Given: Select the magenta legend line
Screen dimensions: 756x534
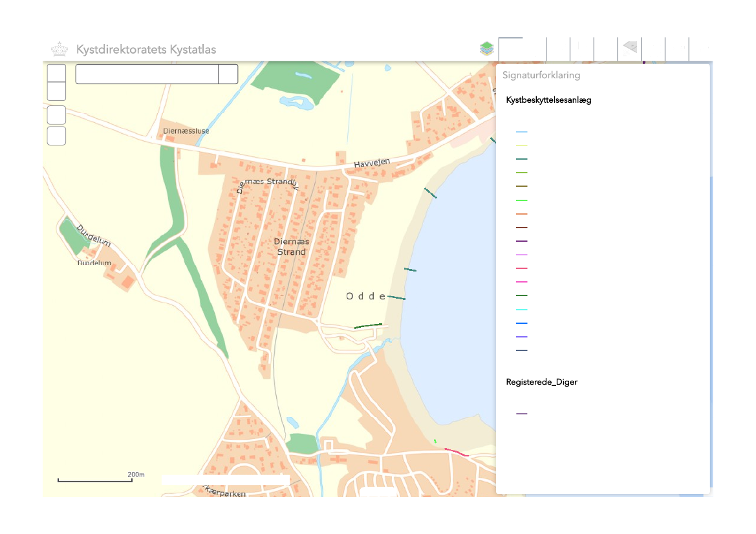Looking at the screenshot, I should [x=522, y=281].
